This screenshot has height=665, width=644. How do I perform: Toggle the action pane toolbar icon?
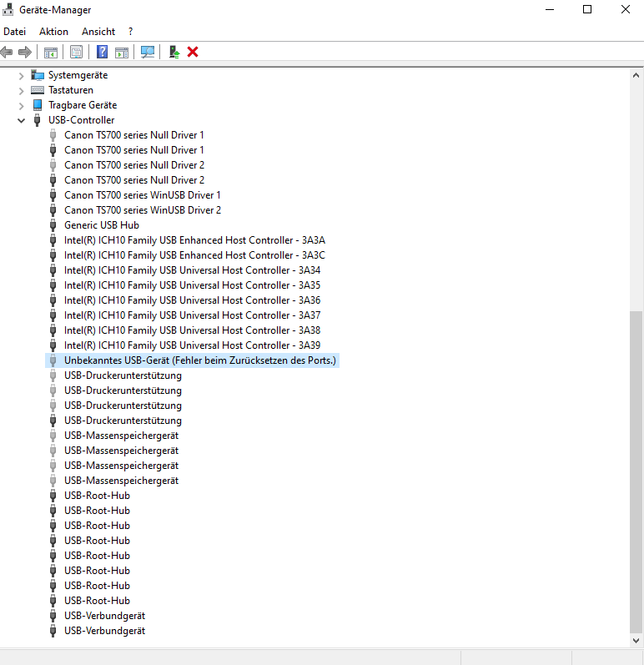122,53
